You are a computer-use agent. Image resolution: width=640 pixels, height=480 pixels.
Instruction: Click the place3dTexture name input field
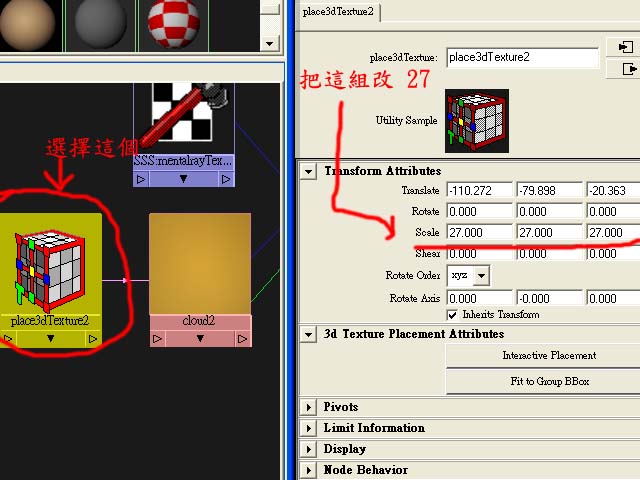522,58
